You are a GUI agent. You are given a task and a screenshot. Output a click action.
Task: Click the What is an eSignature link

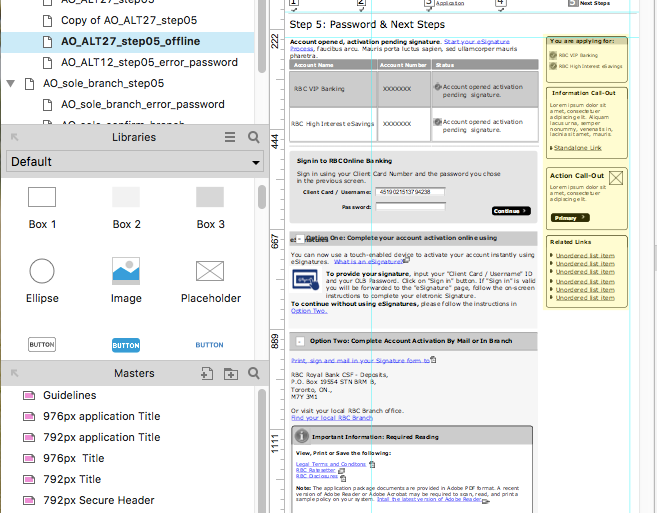368,262
